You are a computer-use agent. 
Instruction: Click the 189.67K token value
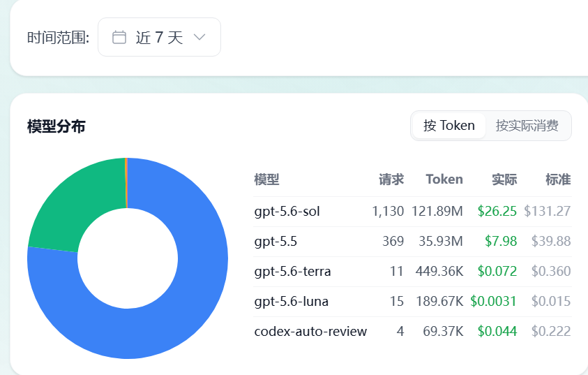pos(439,302)
